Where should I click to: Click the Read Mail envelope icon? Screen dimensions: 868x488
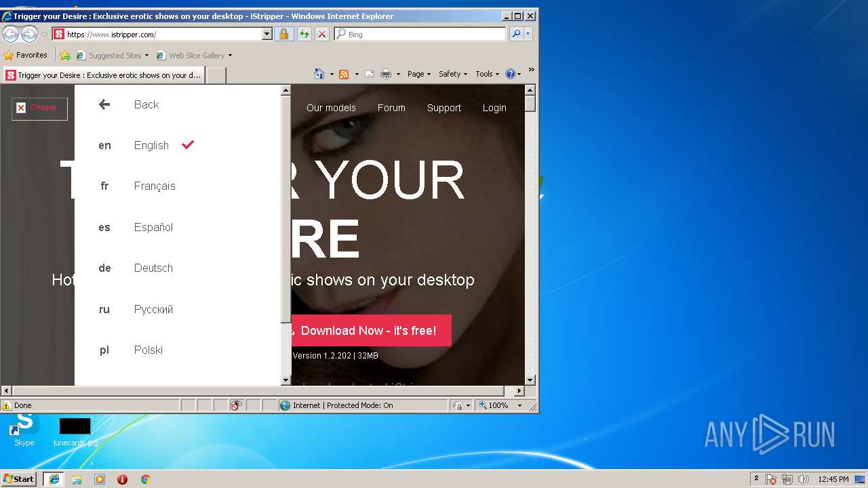370,74
